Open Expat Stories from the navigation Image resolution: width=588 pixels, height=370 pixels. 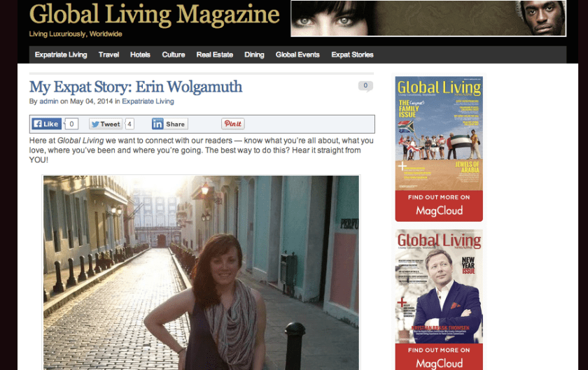pyautogui.click(x=352, y=55)
